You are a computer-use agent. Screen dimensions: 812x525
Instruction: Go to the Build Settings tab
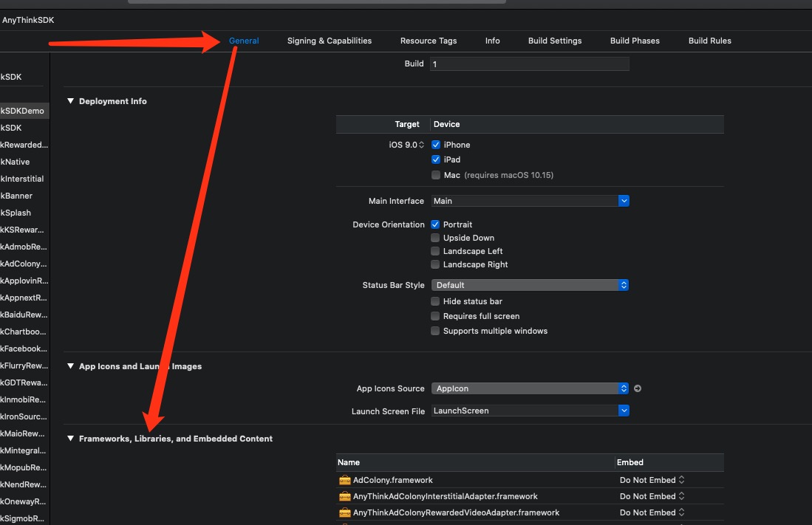[555, 41]
